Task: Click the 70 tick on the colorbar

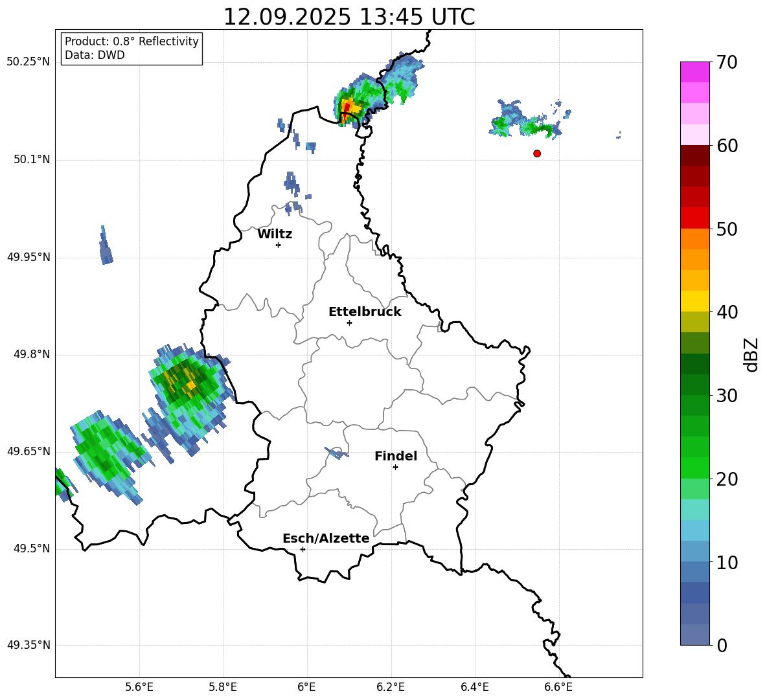Action: click(727, 63)
